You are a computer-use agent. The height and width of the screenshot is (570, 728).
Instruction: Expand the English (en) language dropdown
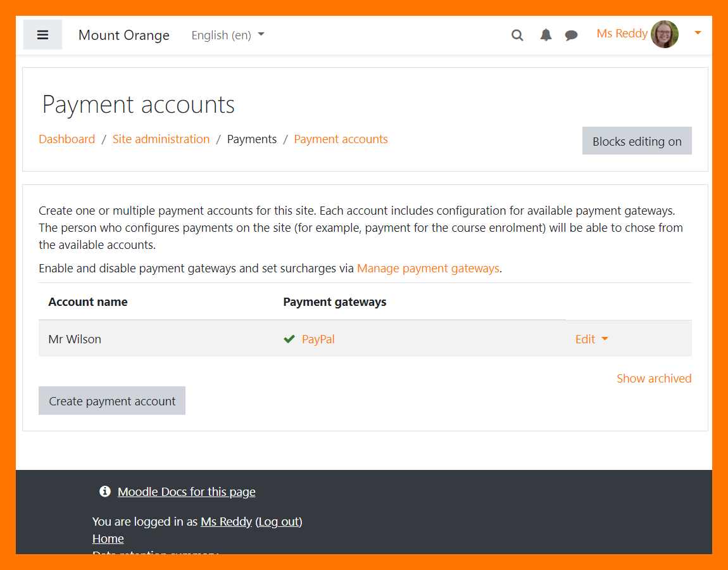pos(228,35)
